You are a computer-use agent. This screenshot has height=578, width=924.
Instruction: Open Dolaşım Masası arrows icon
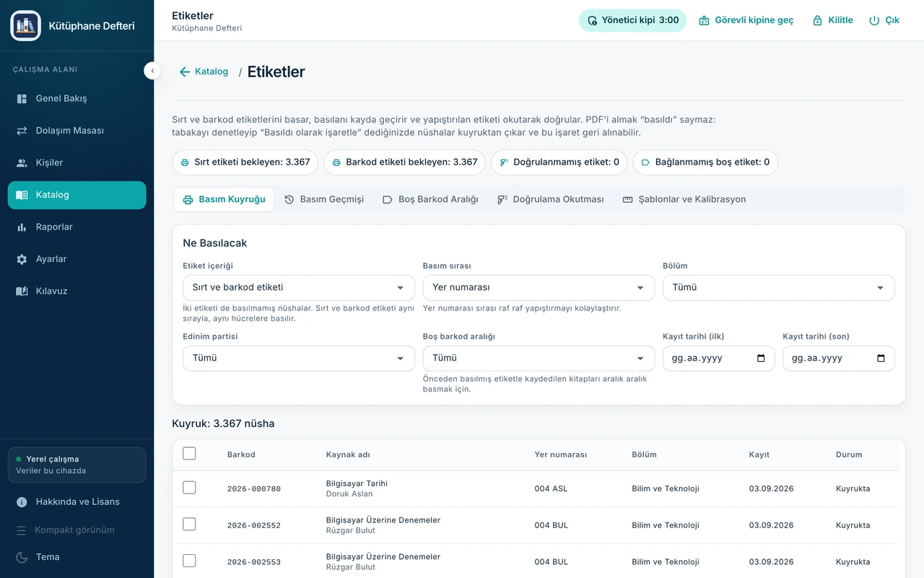coord(22,131)
